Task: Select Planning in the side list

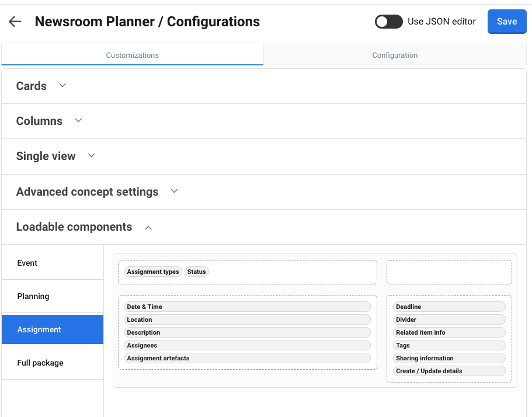Action: [33, 296]
